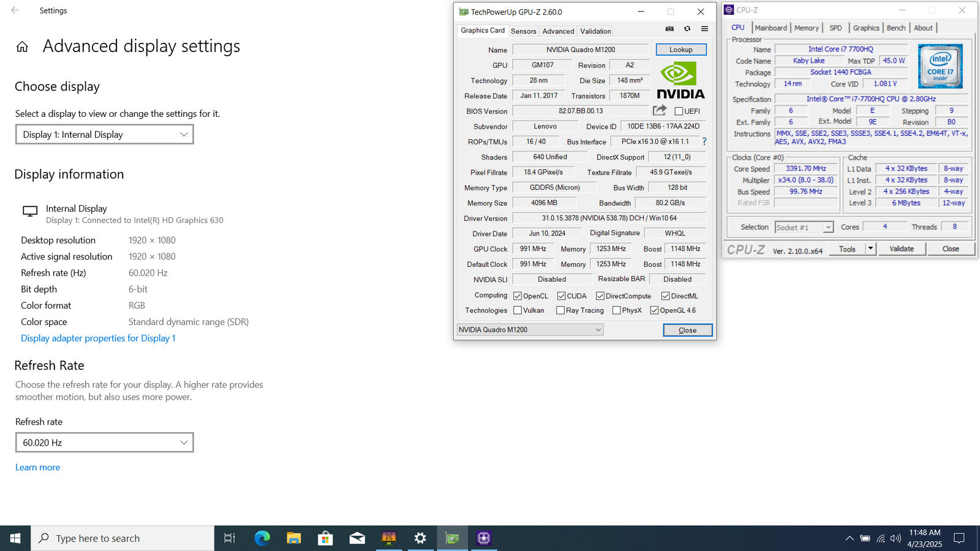Open CPU-Z Bench tab
Screen dimensions: 980x551
coord(896,28)
